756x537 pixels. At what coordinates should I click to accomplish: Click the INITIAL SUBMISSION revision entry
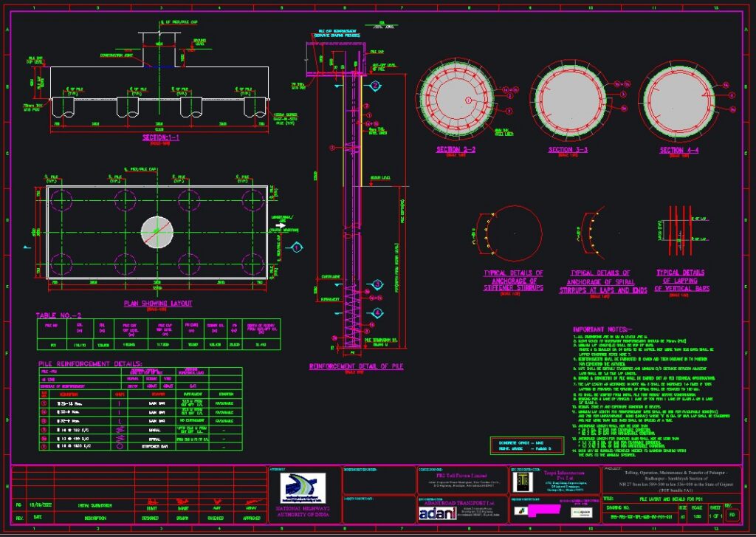(95, 506)
